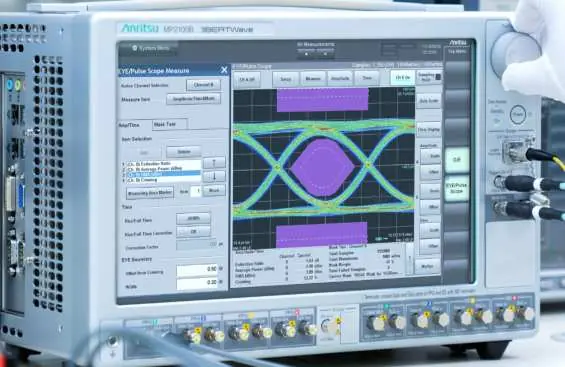Click the Delete button under Item Selection
The height and width of the screenshot is (367, 565).
(183, 152)
